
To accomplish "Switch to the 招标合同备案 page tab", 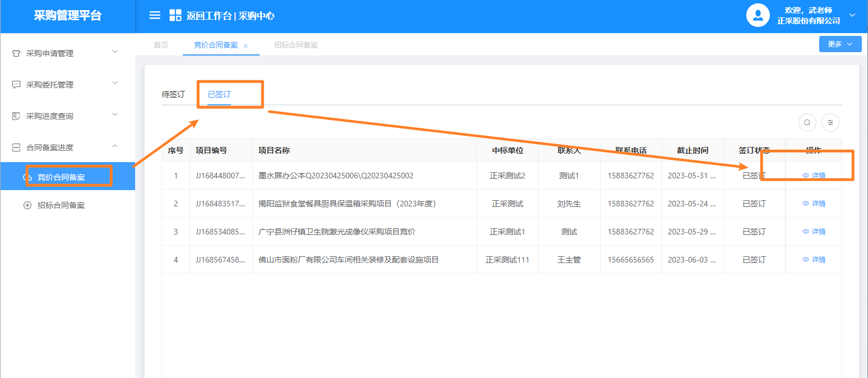I will (x=296, y=45).
